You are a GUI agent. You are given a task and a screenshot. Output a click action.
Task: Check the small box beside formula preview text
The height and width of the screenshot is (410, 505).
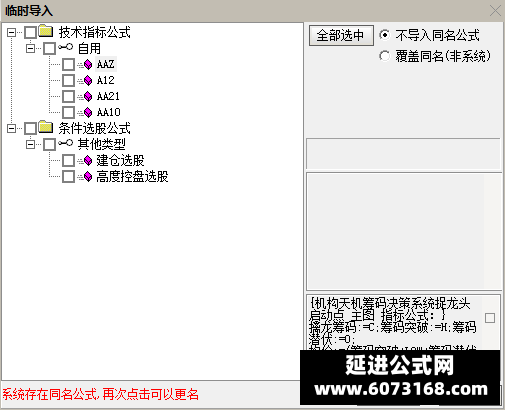pos(490,318)
